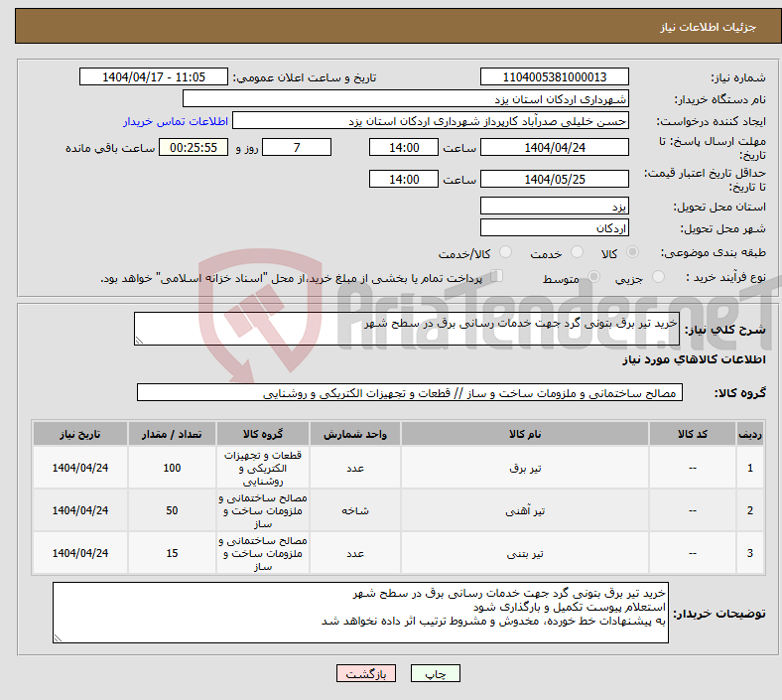This screenshot has height=700, width=782.
Task: Click the واحد شمارش column header
Action: pos(355,434)
